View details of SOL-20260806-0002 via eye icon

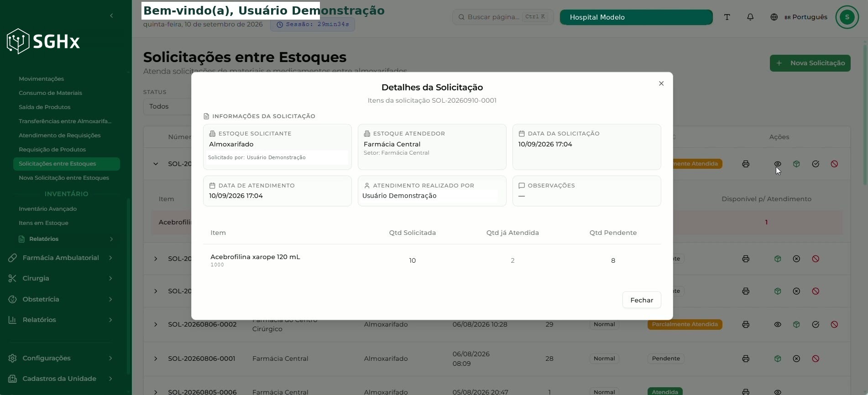(x=778, y=324)
